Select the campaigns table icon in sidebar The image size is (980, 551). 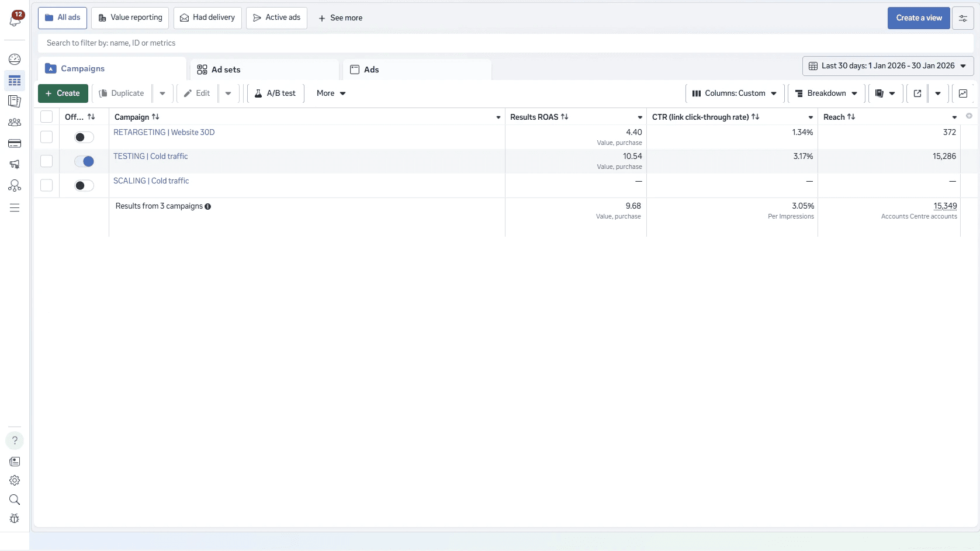15,80
